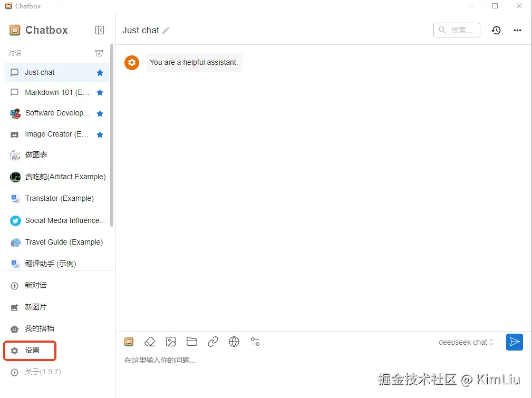The height and width of the screenshot is (398, 532).
Task: Toggle the globe web browsing icon
Action: point(234,342)
